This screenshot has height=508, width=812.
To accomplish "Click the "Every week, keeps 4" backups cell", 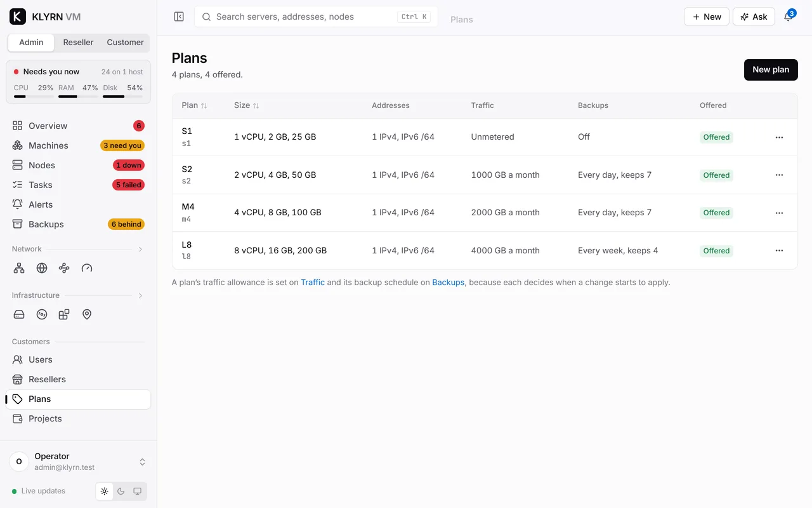I will tap(618, 251).
